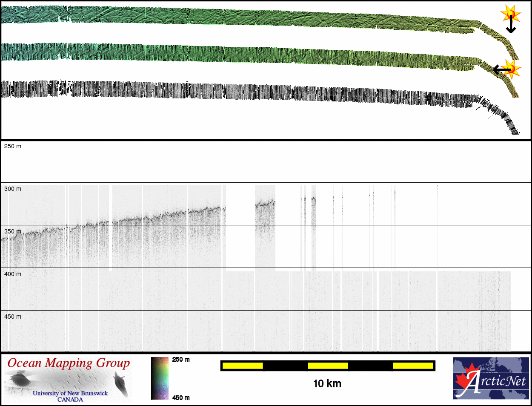
Task: Select the 400 m depth axis label
Action: point(13,274)
